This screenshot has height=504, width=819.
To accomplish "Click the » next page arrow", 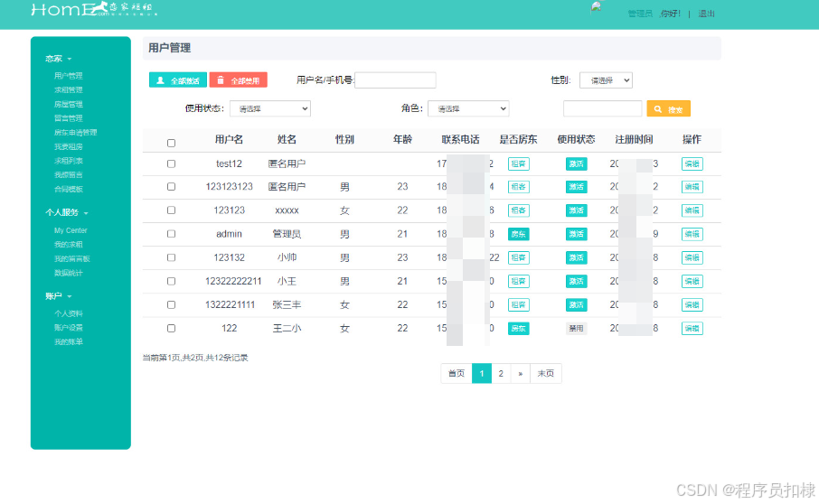I will pyautogui.click(x=520, y=374).
